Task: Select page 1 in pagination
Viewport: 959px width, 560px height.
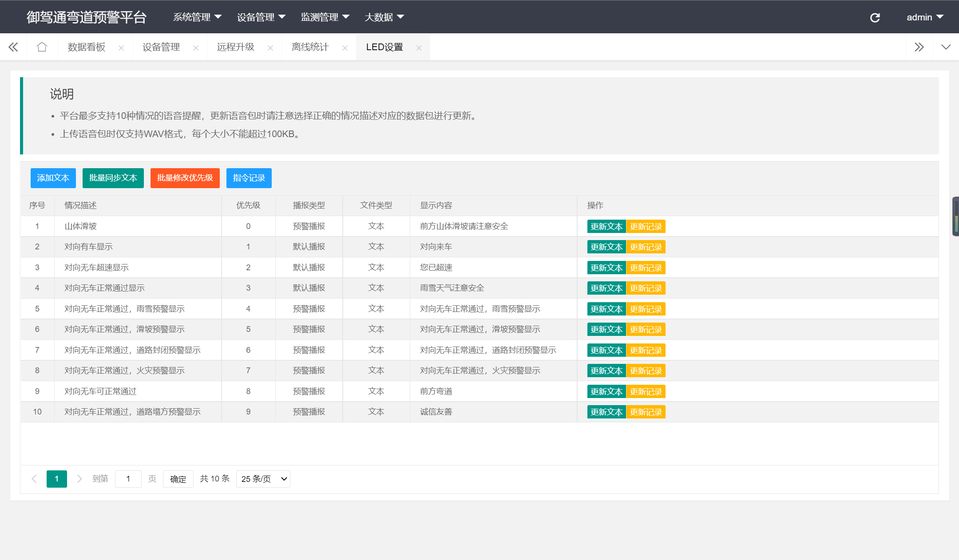Action: [x=57, y=479]
